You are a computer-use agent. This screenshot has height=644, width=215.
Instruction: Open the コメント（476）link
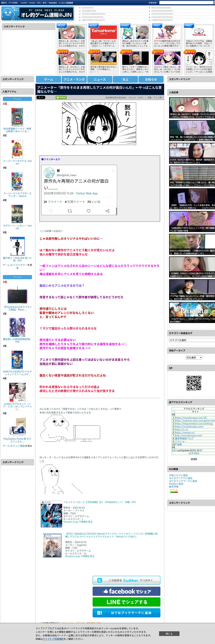click(136, 97)
